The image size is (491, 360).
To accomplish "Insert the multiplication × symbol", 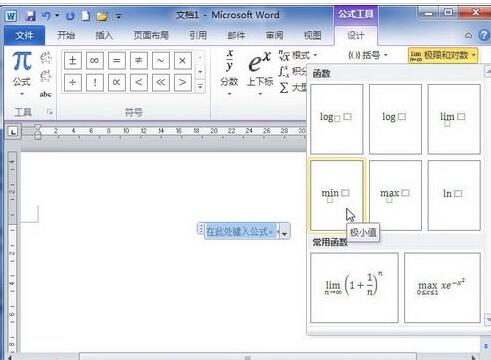I will [x=182, y=61].
